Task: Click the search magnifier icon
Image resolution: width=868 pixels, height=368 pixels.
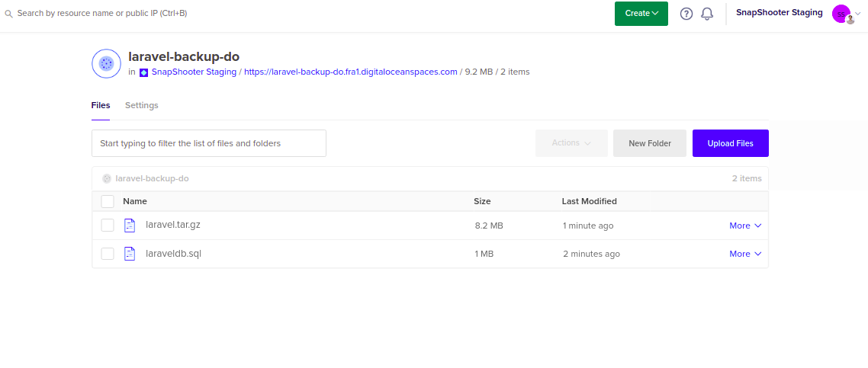Action: [x=8, y=13]
